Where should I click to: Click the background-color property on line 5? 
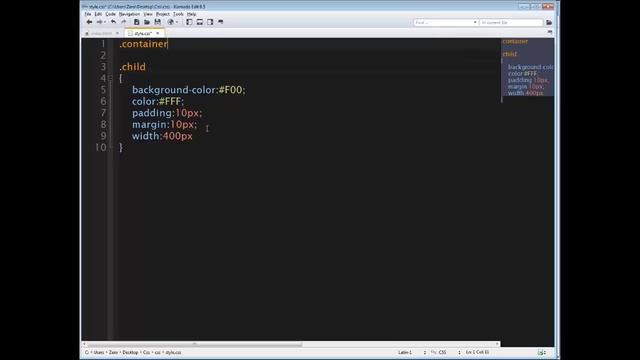pos(174,90)
